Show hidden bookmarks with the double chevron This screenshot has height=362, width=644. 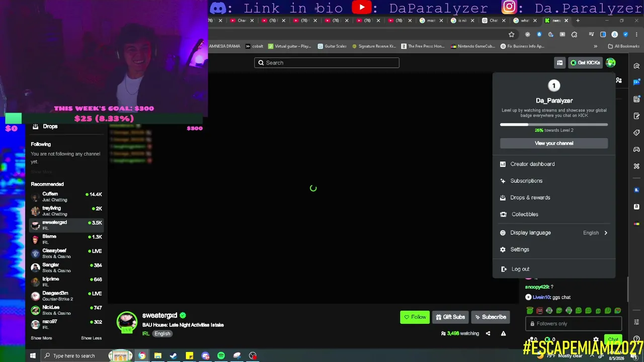point(595,46)
